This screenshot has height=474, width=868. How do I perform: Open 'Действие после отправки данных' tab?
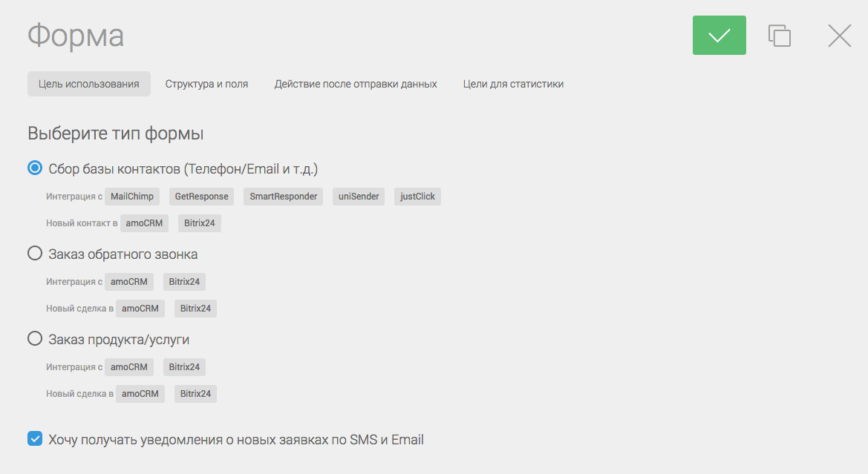pyautogui.click(x=356, y=84)
